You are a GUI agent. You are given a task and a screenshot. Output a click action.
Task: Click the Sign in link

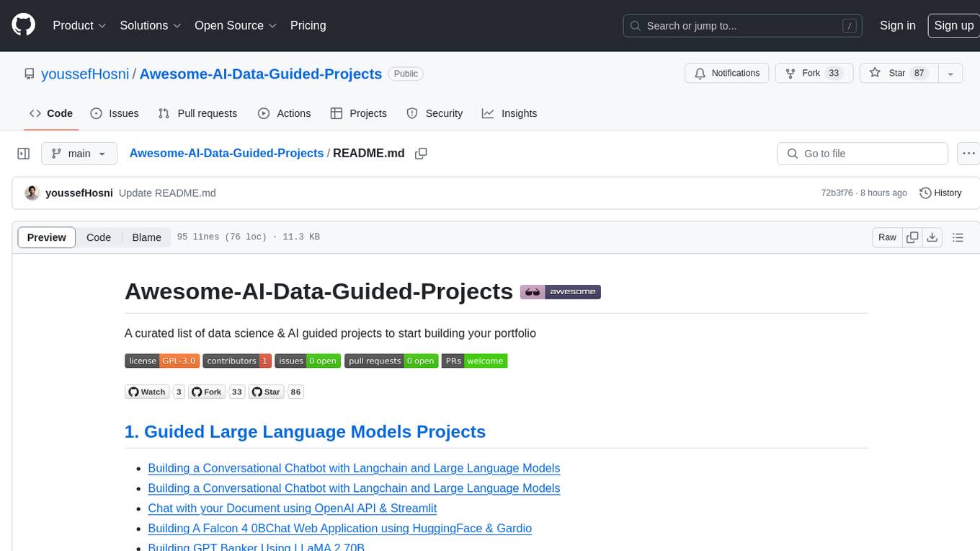click(x=897, y=25)
